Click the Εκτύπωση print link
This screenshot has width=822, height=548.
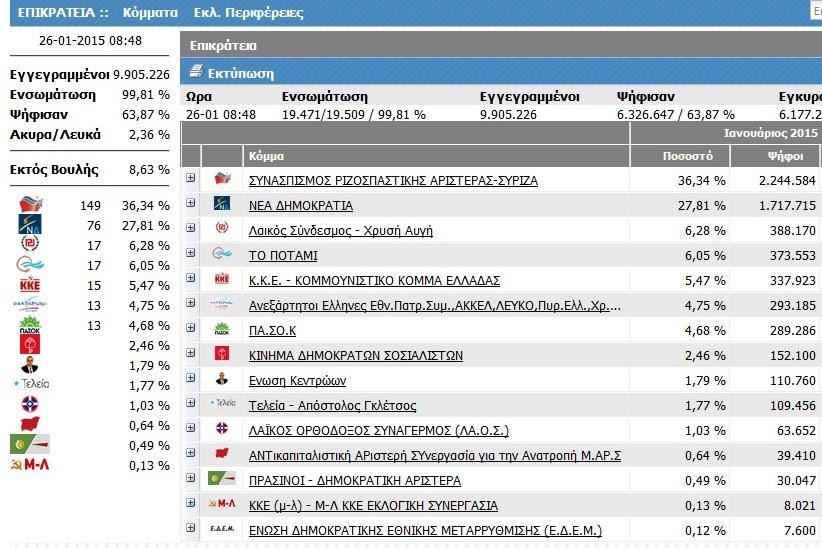[241, 73]
